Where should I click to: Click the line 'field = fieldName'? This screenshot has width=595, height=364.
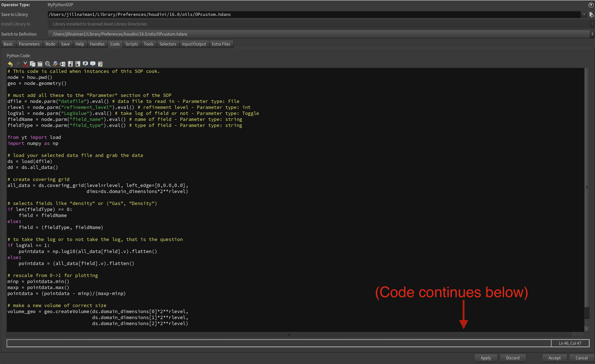click(43, 215)
